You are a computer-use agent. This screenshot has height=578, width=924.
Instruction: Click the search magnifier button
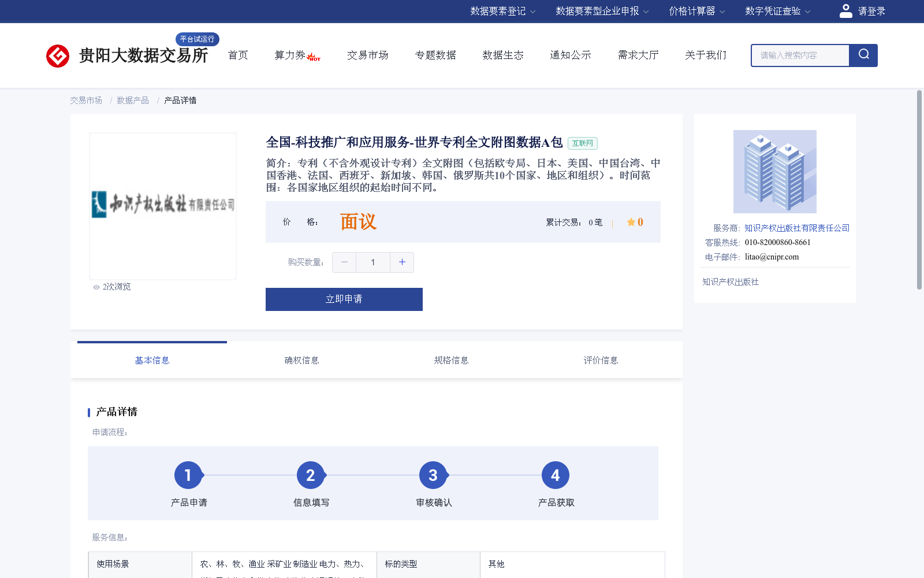click(x=863, y=55)
